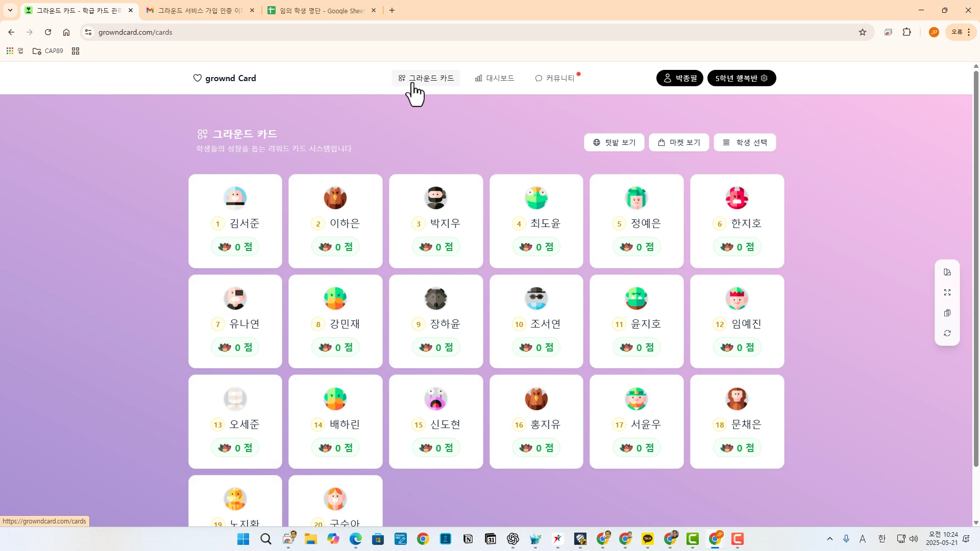Click the name 장하윤
Screen dimensions: 980x551
point(445,324)
